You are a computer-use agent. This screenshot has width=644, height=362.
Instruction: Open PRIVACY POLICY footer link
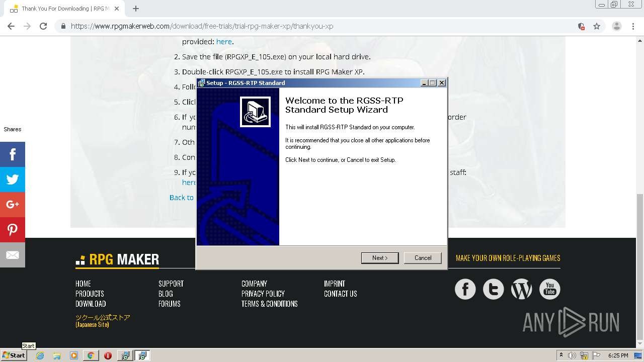263,294
